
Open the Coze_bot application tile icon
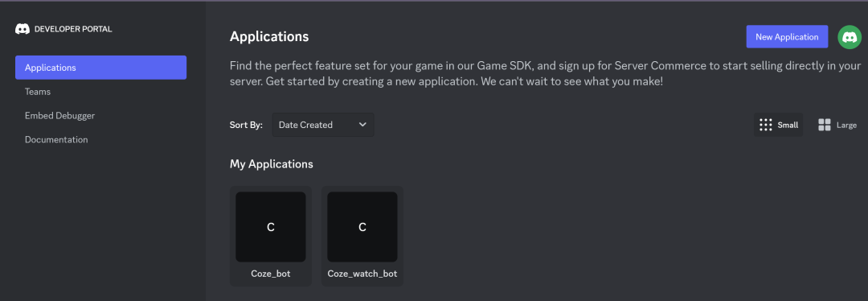[271, 227]
